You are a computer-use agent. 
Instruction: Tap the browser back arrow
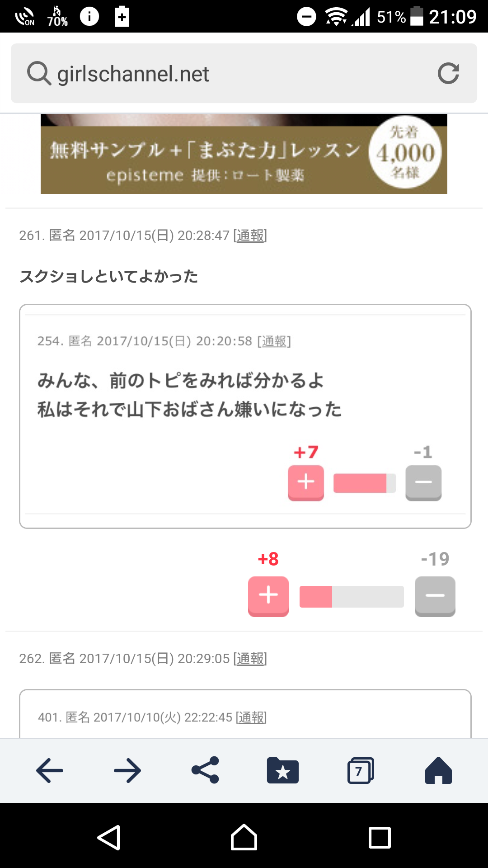point(50,770)
